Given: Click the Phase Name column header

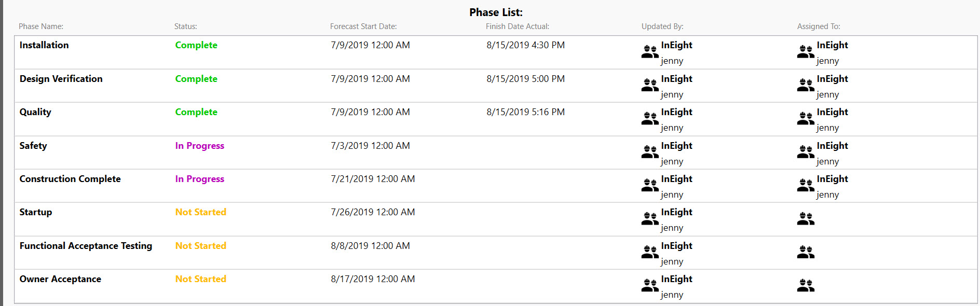Looking at the screenshot, I should 41,26.
